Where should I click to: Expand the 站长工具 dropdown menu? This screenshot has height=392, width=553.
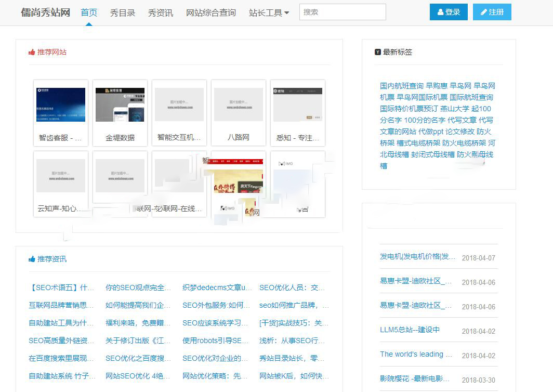(x=269, y=12)
